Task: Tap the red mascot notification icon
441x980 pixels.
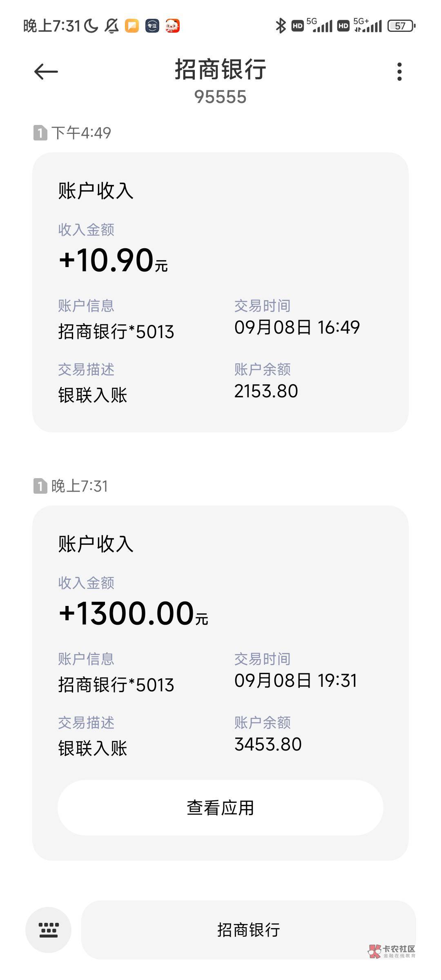Action: pyautogui.click(x=172, y=26)
